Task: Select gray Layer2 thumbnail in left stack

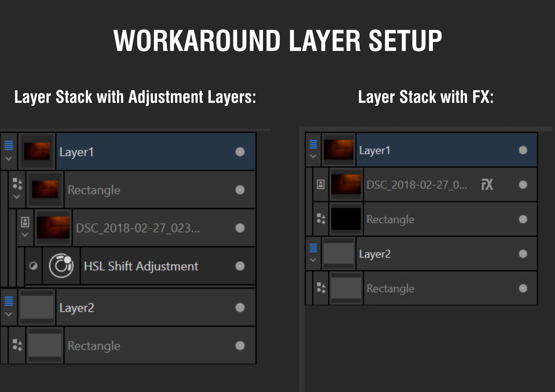Action: point(37,307)
